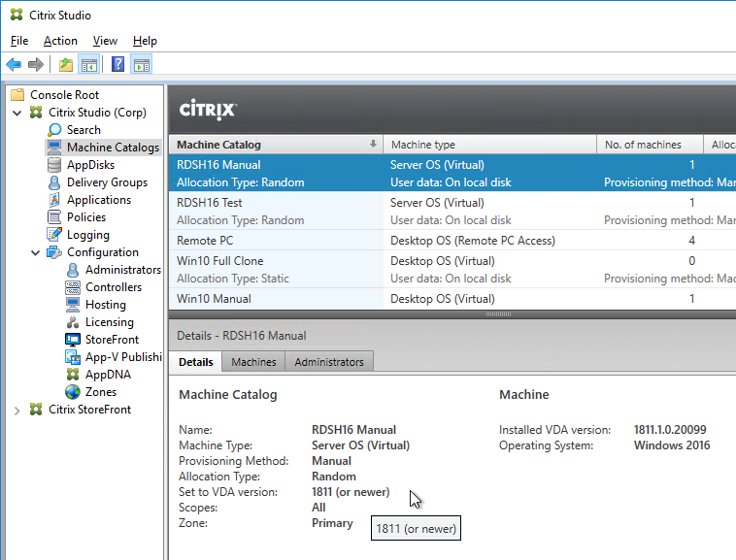
Task: Click the Machine Catalog column sort arrow
Action: 373,144
